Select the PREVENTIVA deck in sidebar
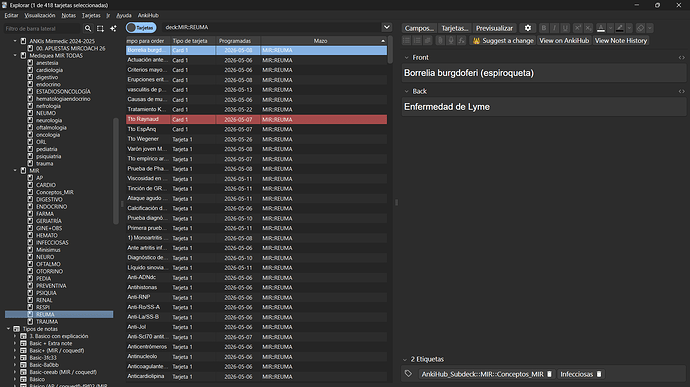Screen dimensions: 690x387 click(51, 286)
